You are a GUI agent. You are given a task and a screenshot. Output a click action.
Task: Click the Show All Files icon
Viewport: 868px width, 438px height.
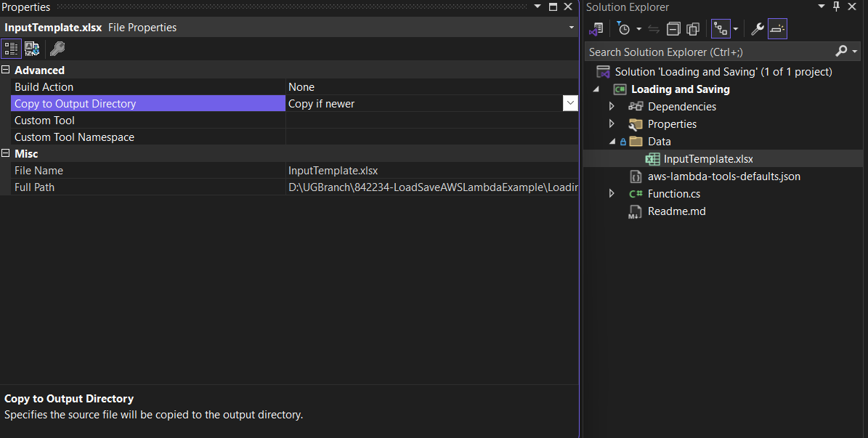coord(692,29)
